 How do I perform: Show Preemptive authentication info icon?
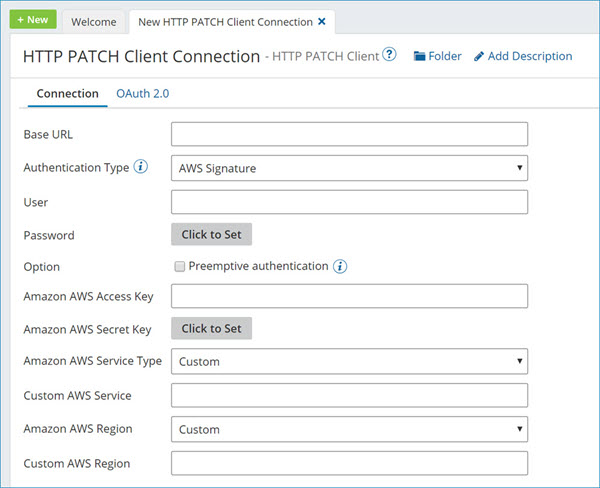[x=340, y=266]
